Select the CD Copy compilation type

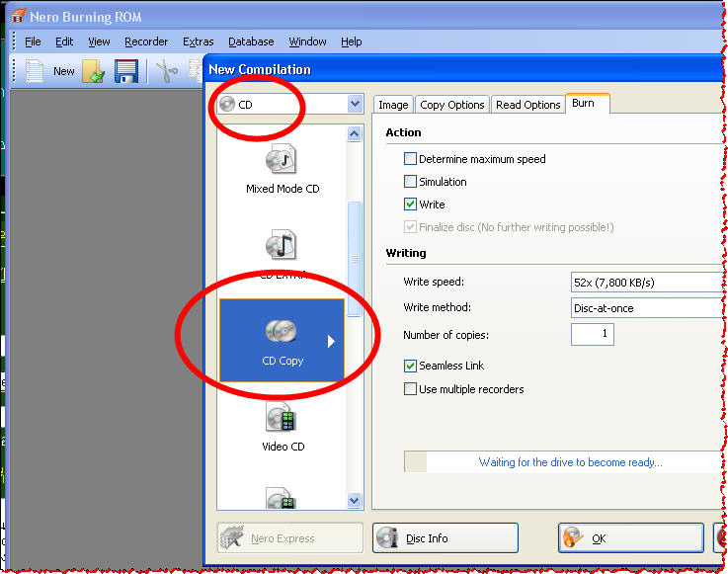[x=282, y=341]
